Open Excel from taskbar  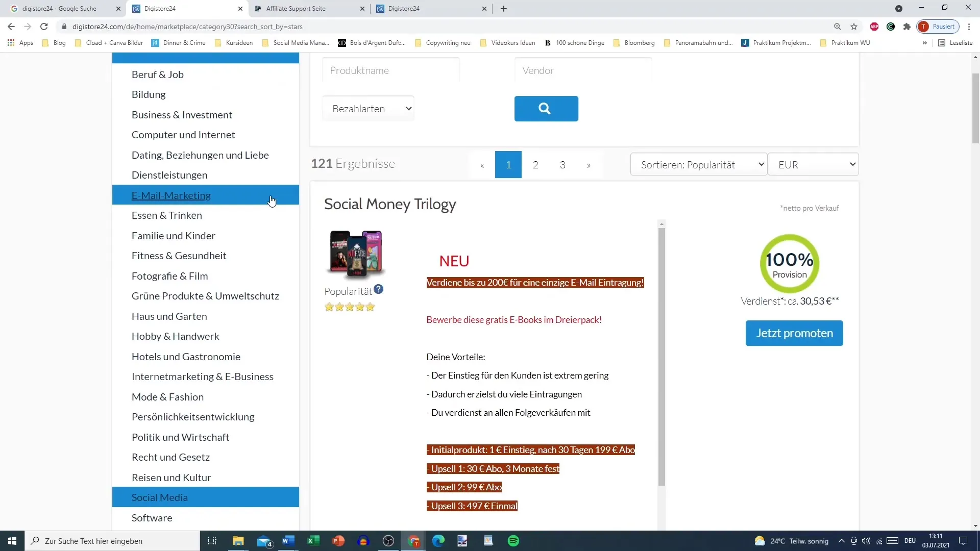313,541
